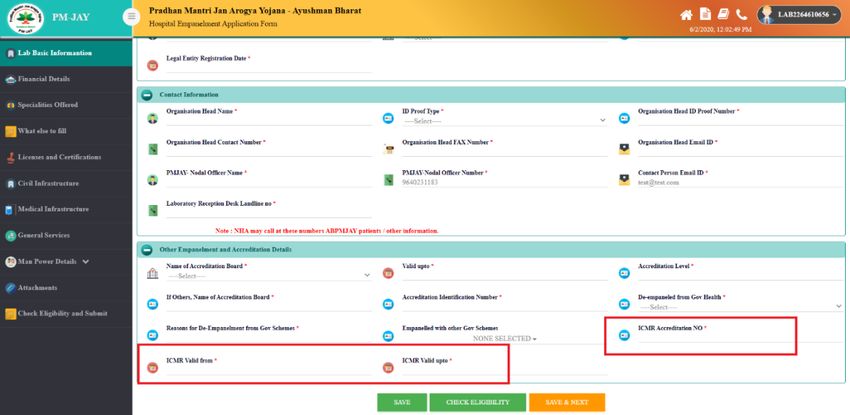850x415 pixels.
Task: Click the ICMR Accreditation NO card icon
Action: (x=624, y=335)
